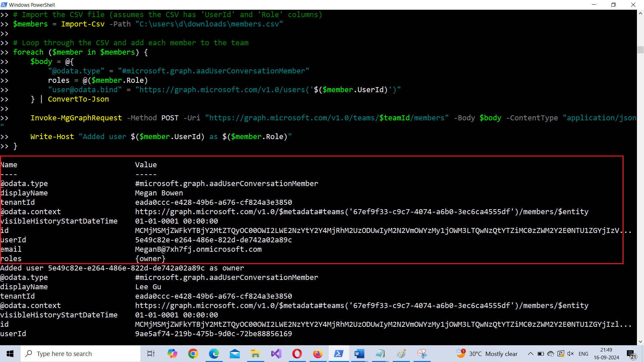Switch to Firefox in taskbar
644x362 pixels.
tap(318, 354)
